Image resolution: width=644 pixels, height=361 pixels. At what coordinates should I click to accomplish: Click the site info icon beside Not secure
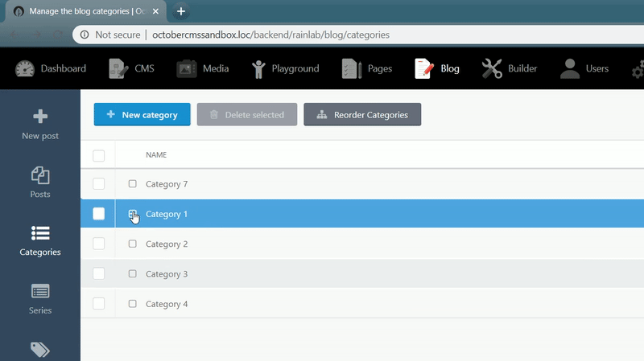click(85, 35)
